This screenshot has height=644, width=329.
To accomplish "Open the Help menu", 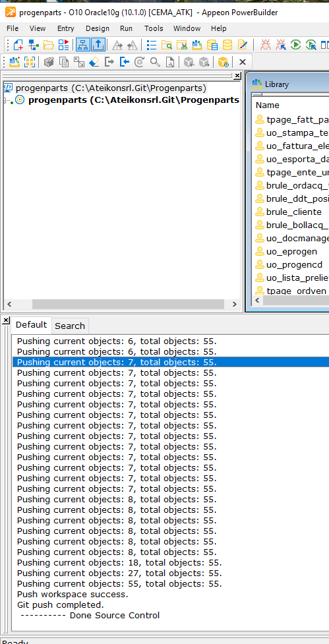I will point(218,28).
